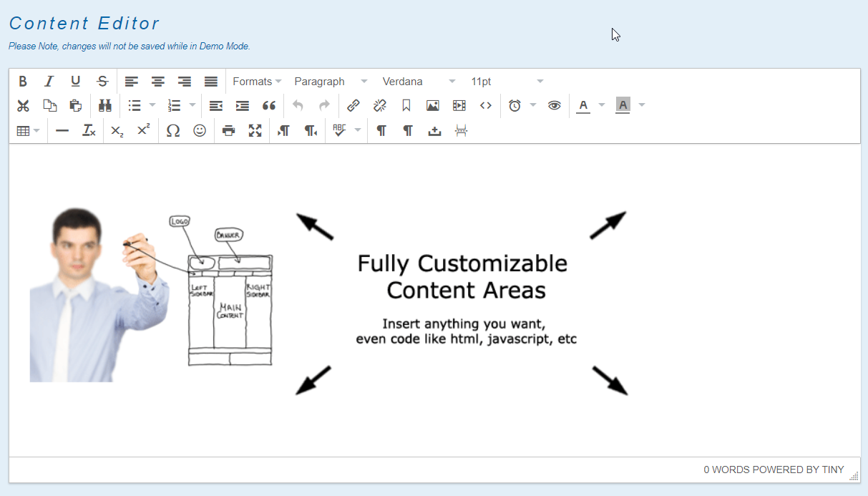Expand the Verdana font family dropdown
Screen dimensions: 868x496
[x=419, y=82]
